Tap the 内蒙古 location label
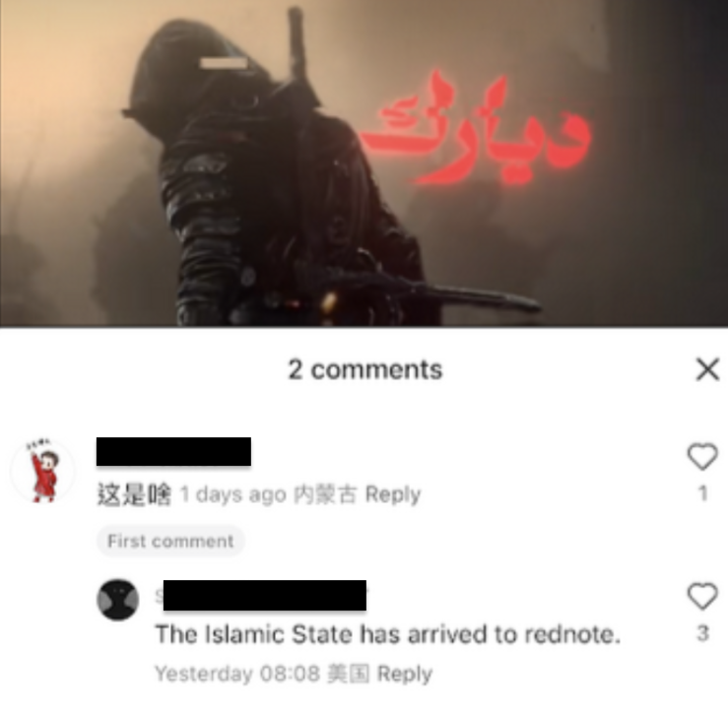Viewport: 728px width, 709px height. click(x=325, y=494)
